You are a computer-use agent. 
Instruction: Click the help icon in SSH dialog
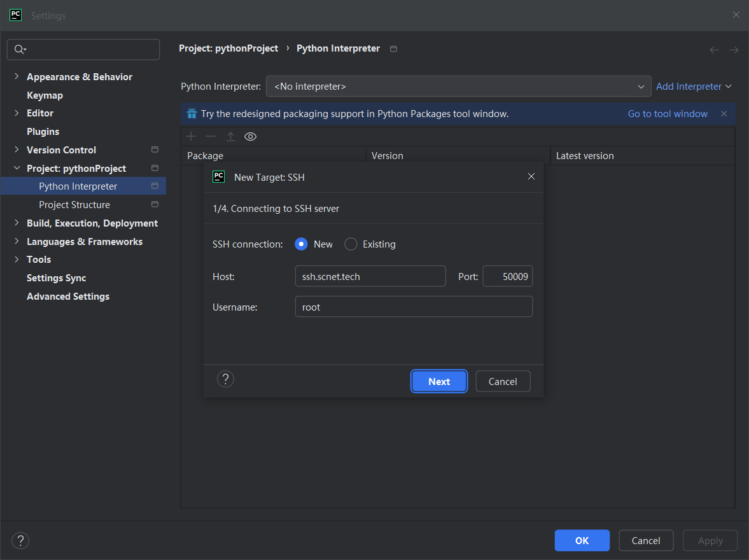coord(225,379)
